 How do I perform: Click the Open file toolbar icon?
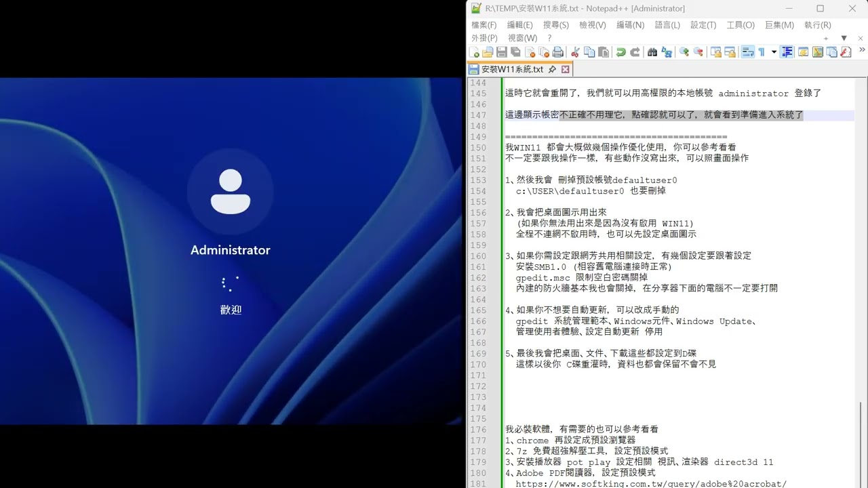[488, 52]
